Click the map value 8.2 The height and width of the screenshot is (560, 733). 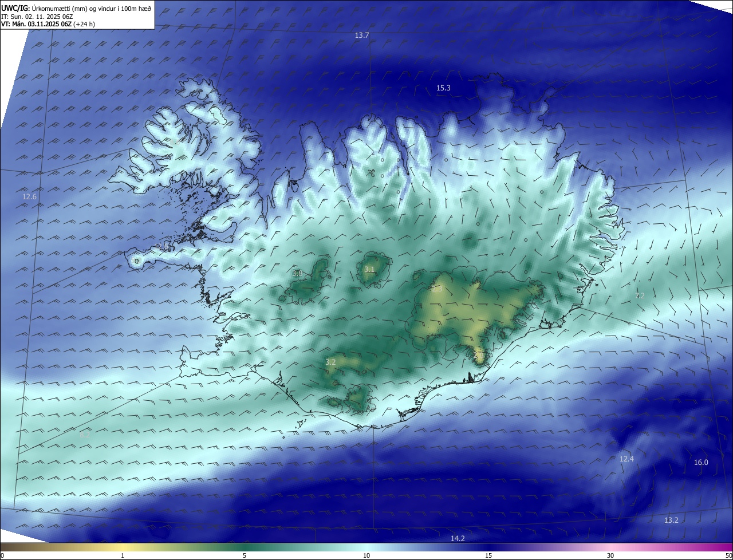click(x=85, y=435)
